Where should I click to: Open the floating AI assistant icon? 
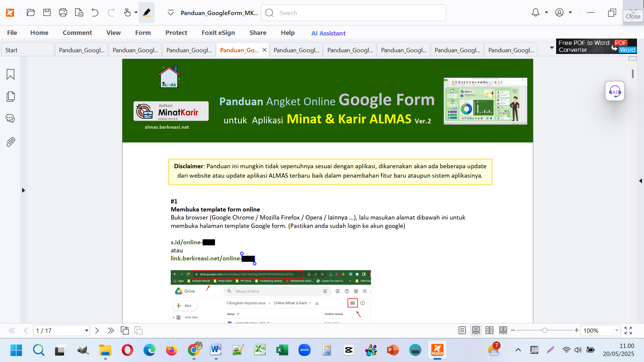point(614,91)
